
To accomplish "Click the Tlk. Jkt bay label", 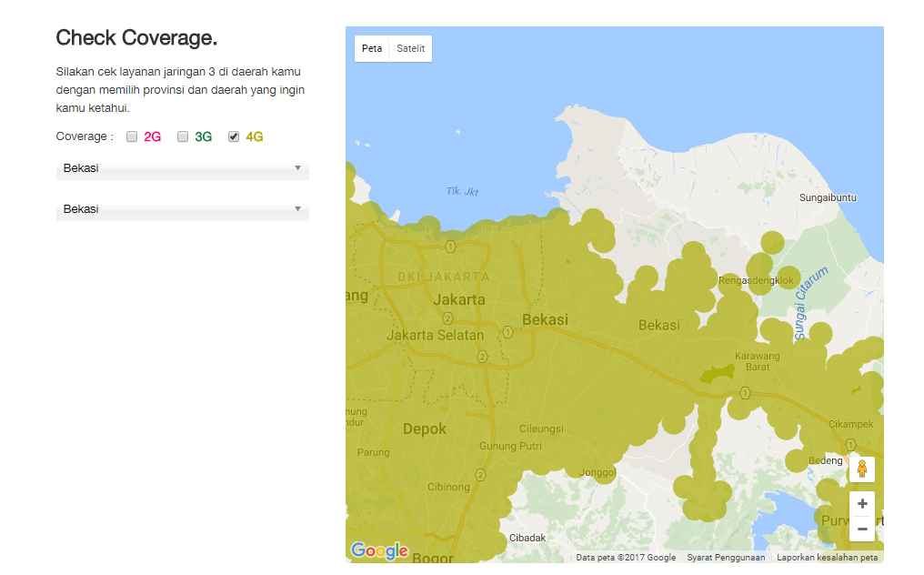I will coord(463,191).
